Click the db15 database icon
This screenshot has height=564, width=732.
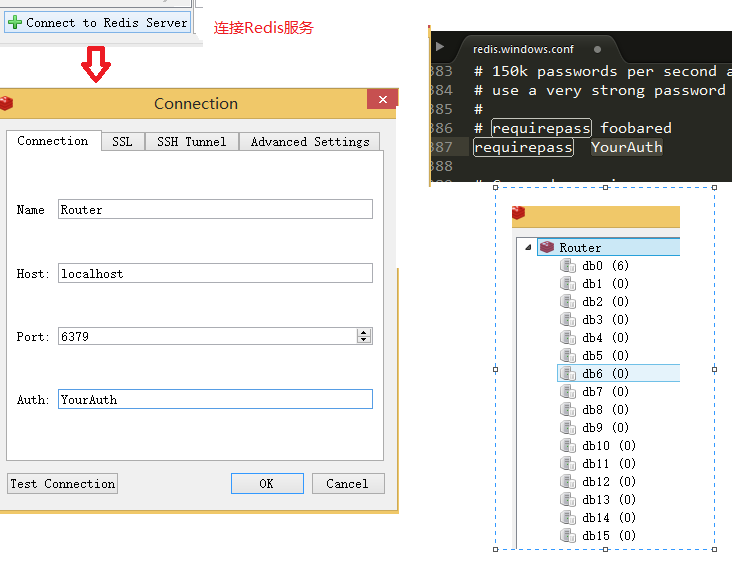click(568, 536)
